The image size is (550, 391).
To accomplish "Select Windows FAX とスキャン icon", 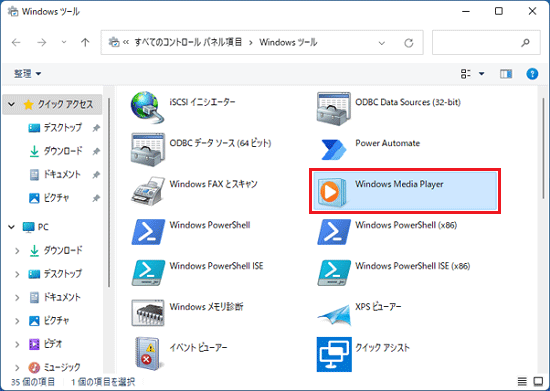I will (148, 191).
